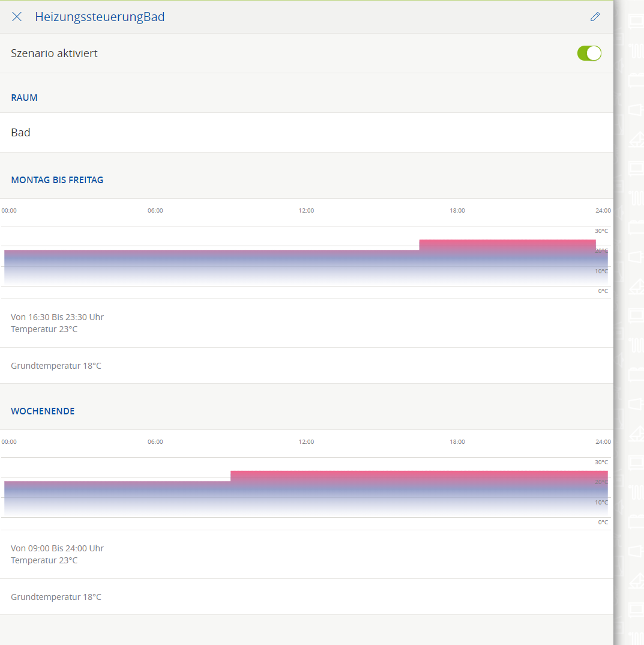Close the HeizungssteuerungBad scenario panel
644x645 pixels.
17,17
